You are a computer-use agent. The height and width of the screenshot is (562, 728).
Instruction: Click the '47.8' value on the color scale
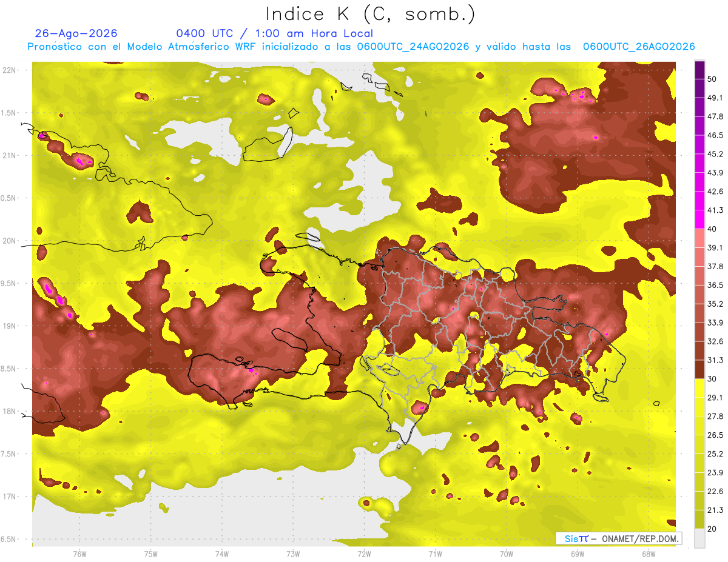click(715, 116)
